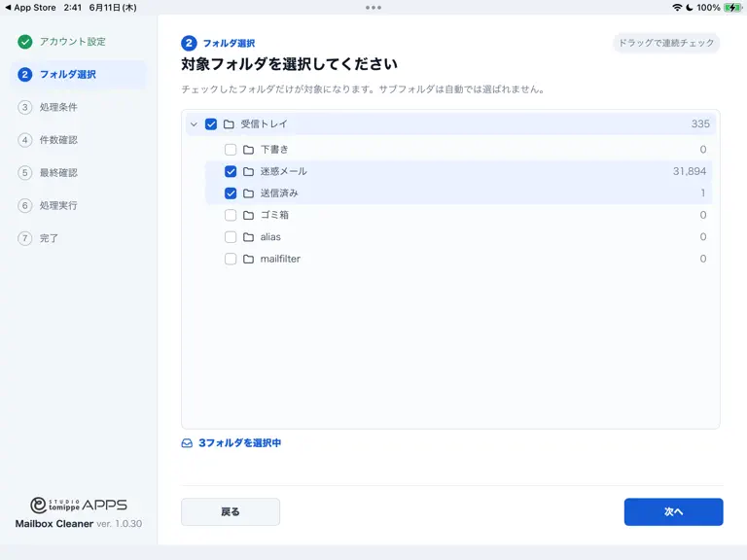Click mailfilter folder name
This screenshot has width=747, height=560.
[280, 259]
